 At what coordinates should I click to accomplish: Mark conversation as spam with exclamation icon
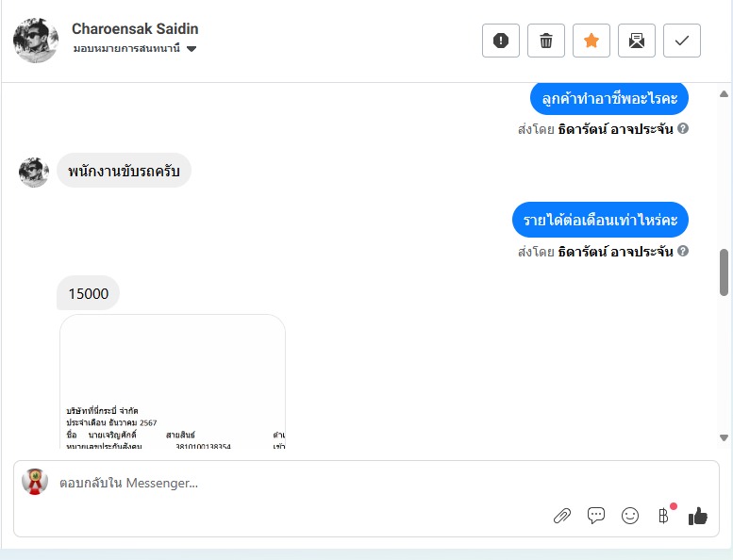point(501,41)
